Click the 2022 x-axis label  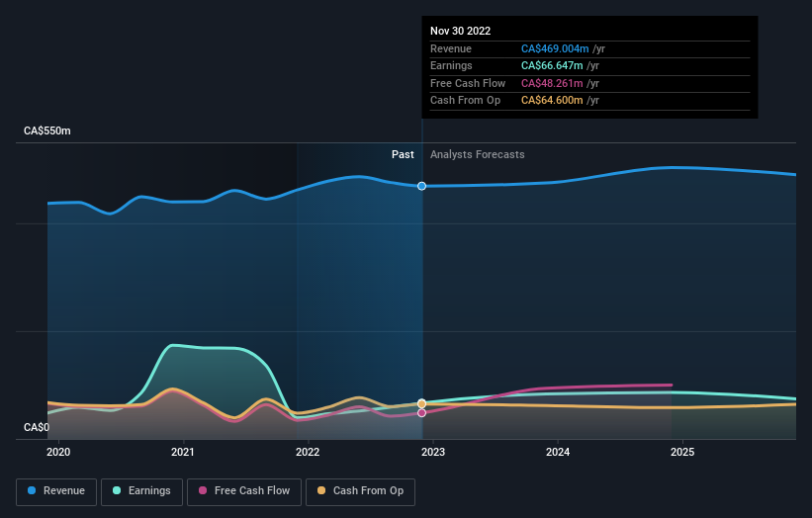click(308, 453)
